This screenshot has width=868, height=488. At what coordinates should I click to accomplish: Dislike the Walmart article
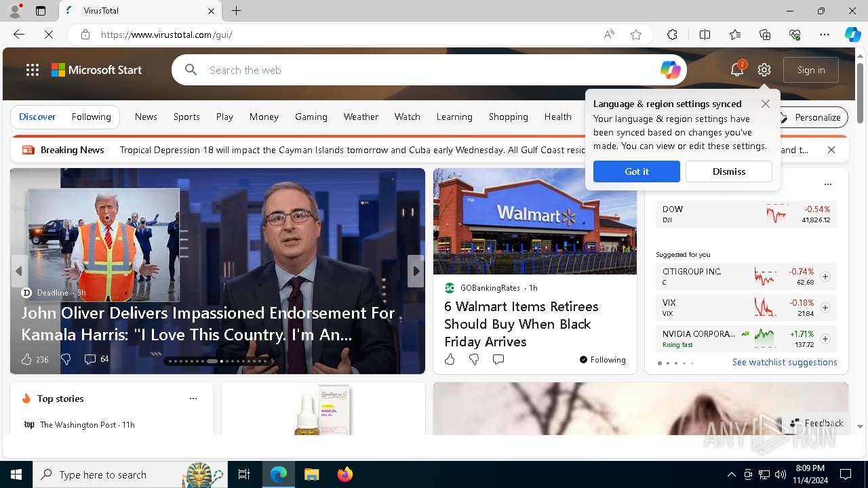[x=474, y=359]
